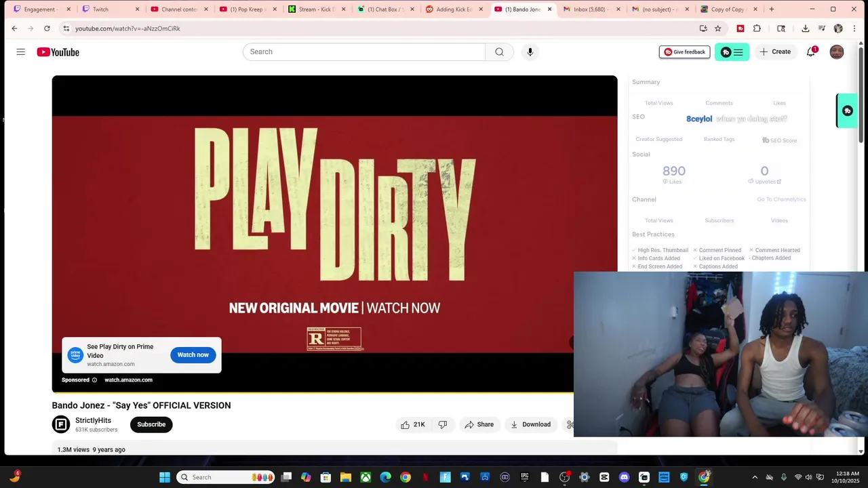Open Chrome three-dot menu

pos(854,28)
